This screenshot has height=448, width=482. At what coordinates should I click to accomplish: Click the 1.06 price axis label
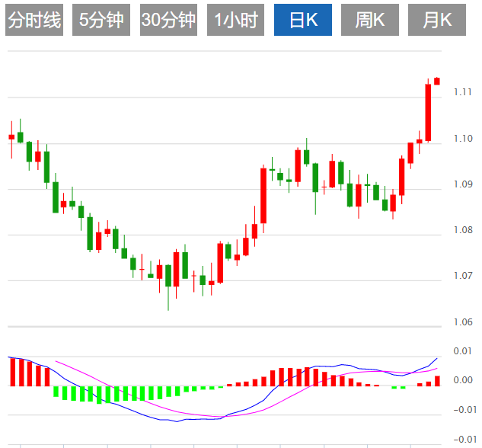(463, 322)
